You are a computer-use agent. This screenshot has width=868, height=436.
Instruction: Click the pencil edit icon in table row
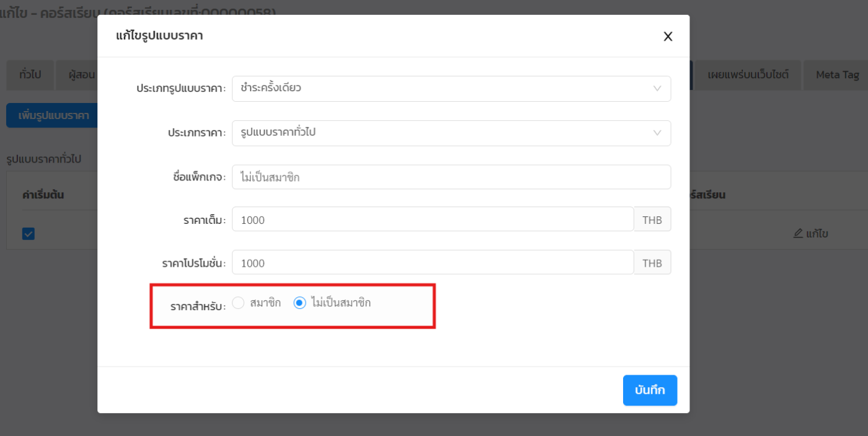point(798,234)
